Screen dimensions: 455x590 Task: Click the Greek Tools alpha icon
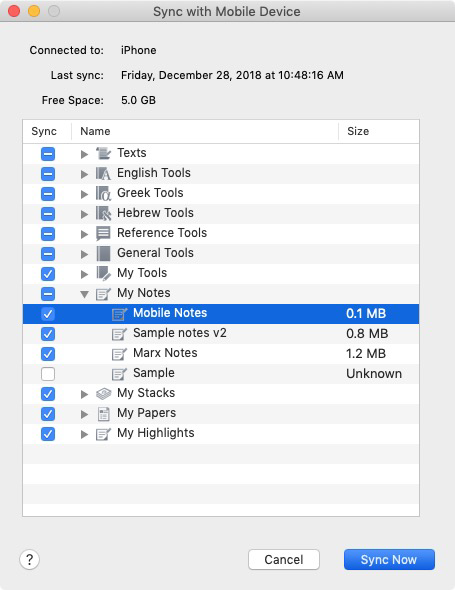(x=103, y=193)
